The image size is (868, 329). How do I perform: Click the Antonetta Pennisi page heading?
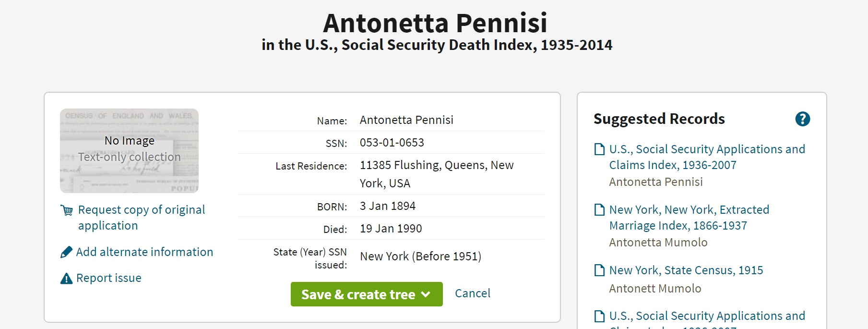(x=435, y=23)
